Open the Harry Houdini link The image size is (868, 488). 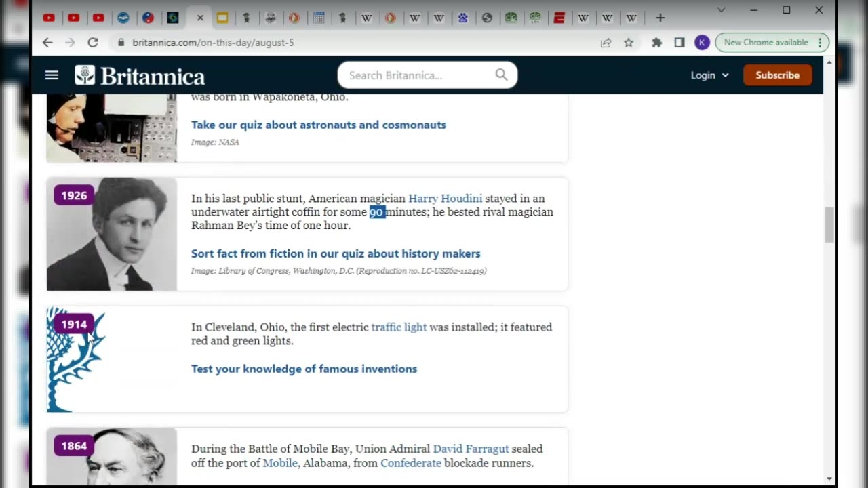pos(445,199)
